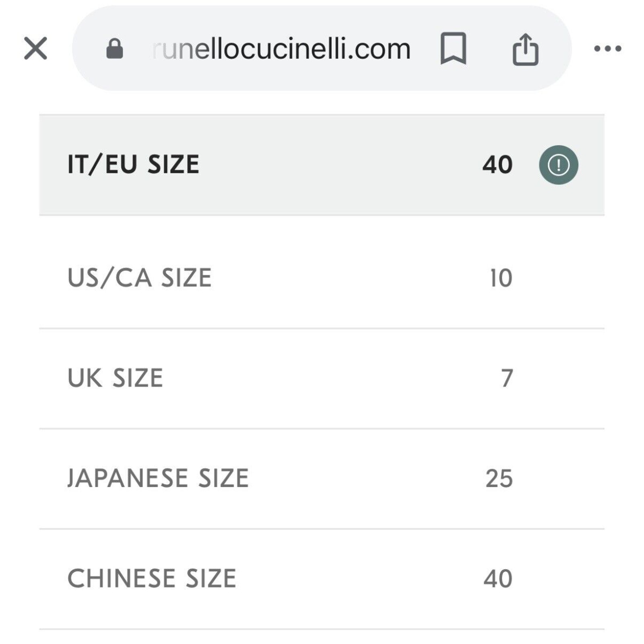
Task: Tap the padlock site security icon
Action: (114, 49)
